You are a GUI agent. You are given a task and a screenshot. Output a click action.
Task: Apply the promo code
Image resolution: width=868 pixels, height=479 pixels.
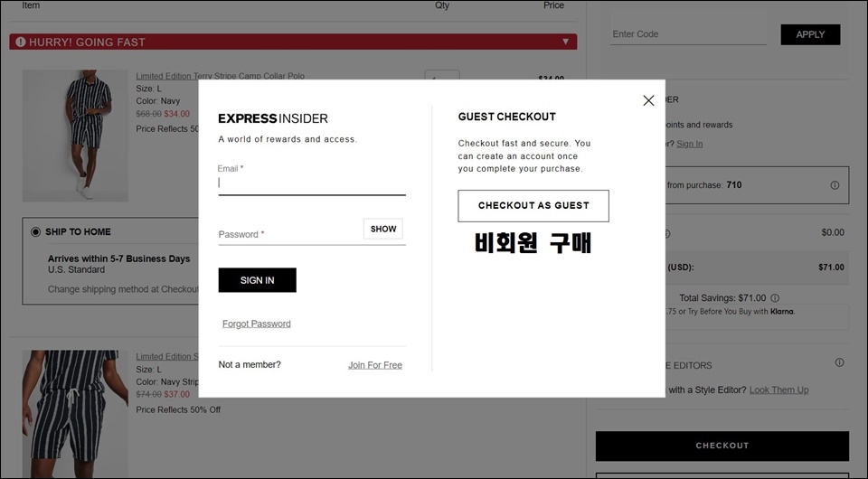click(x=810, y=34)
